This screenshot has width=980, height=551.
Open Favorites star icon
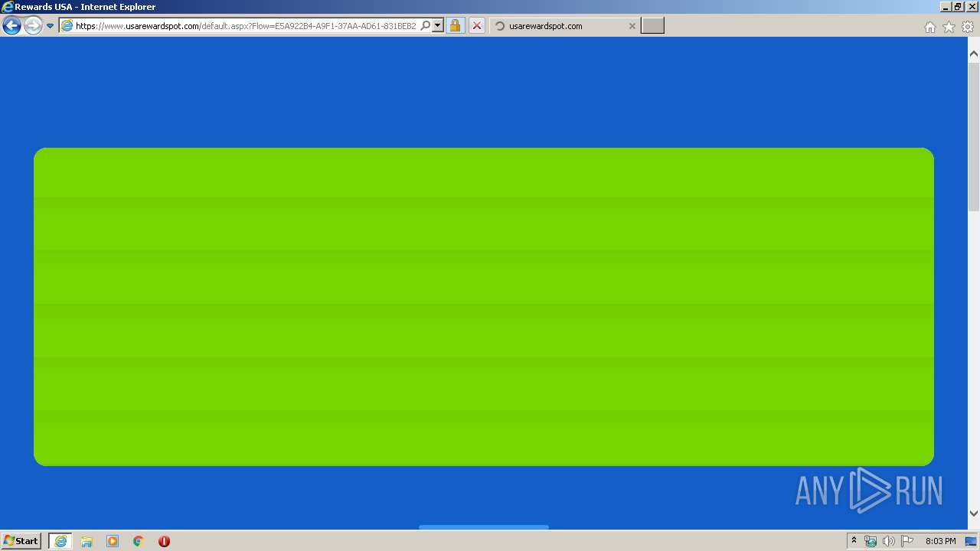point(949,27)
